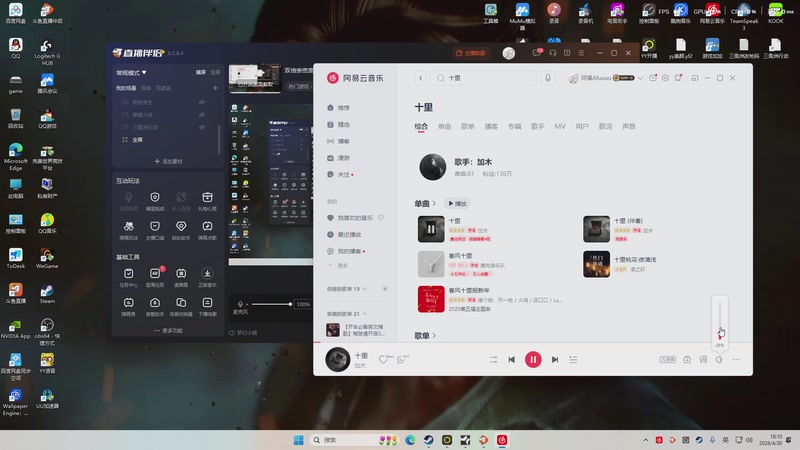Mute the microphone in 直播伴侣
Viewport: 800px width, 450px height.
pyautogui.click(x=240, y=304)
